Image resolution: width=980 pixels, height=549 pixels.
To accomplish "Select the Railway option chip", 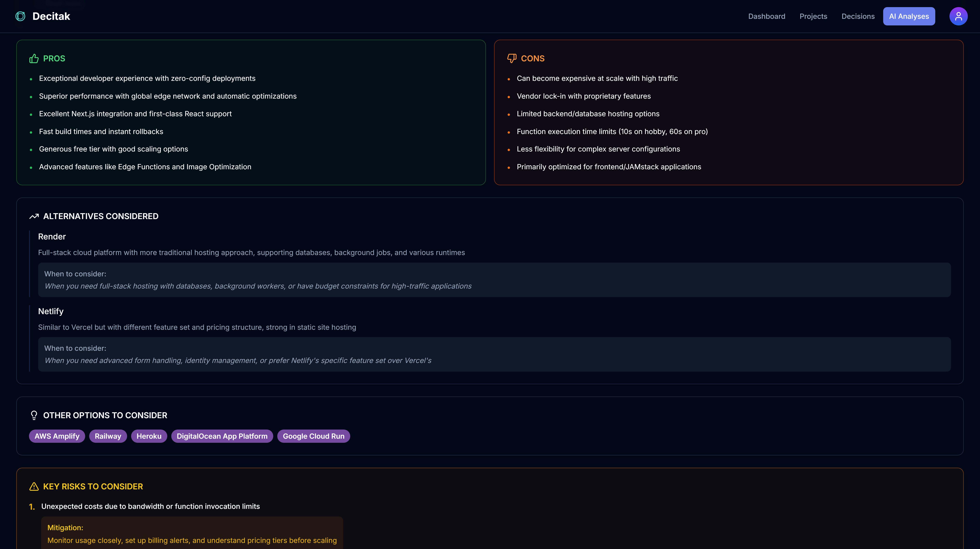I will 108,436.
